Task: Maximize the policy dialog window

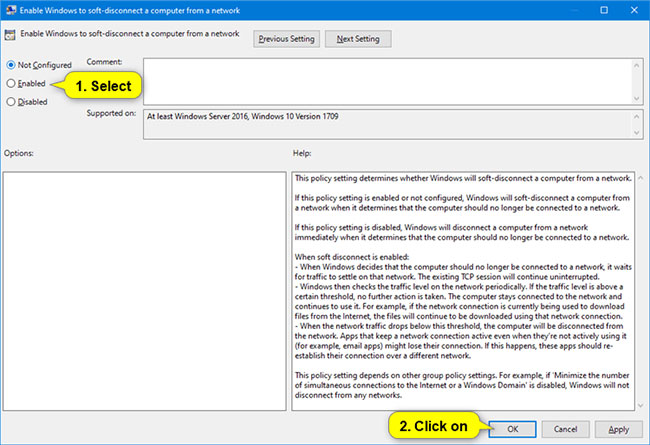Action: pos(604,10)
